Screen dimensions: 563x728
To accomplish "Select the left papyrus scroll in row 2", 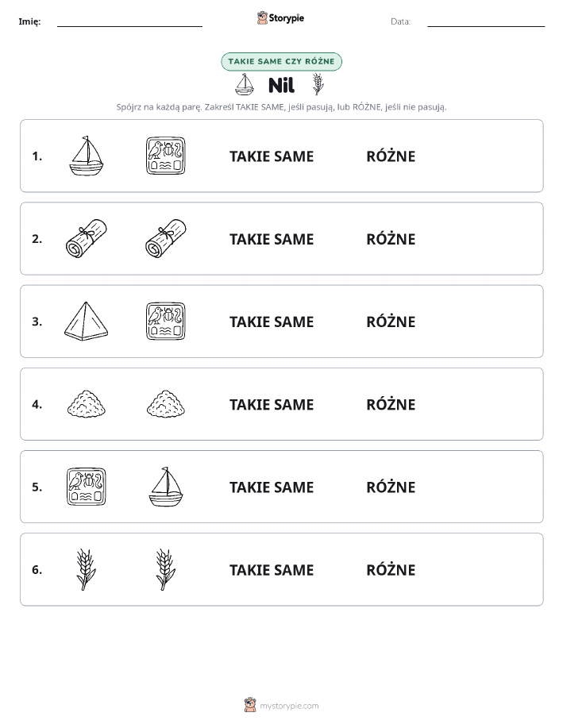I will pos(87,239).
